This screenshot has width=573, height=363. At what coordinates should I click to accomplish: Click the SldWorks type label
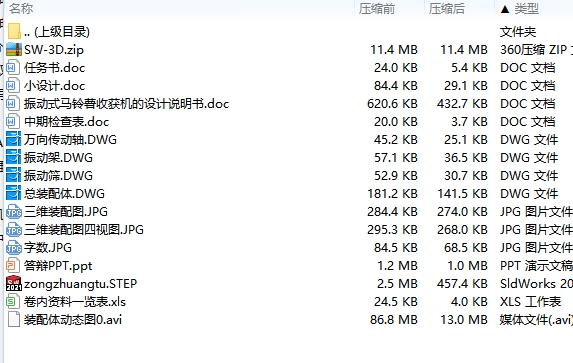click(x=536, y=284)
